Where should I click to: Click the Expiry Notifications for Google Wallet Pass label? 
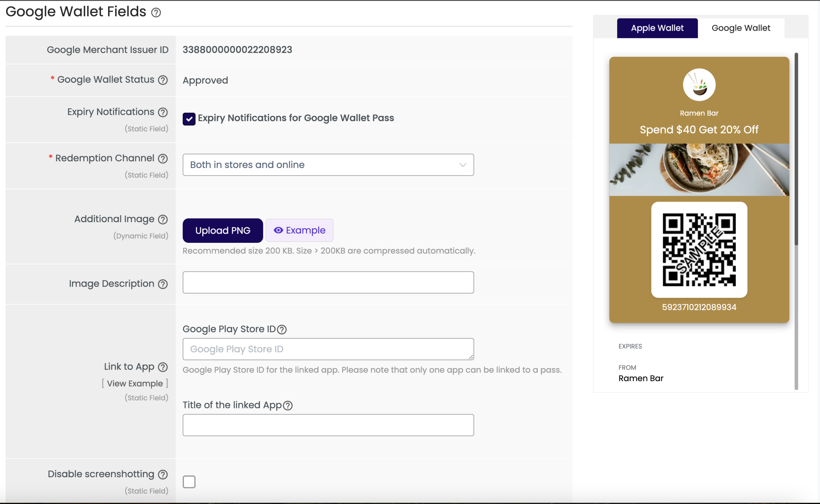(x=296, y=118)
